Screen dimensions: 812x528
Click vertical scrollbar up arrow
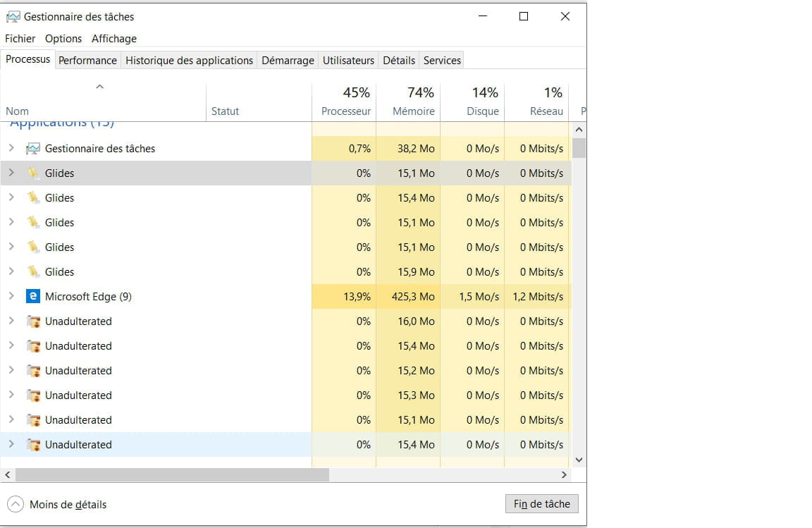click(579, 130)
